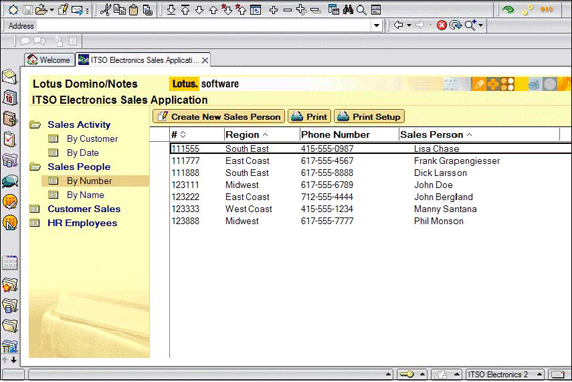
Task: Click the green bird icon at top right
Action: pyautogui.click(x=508, y=9)
